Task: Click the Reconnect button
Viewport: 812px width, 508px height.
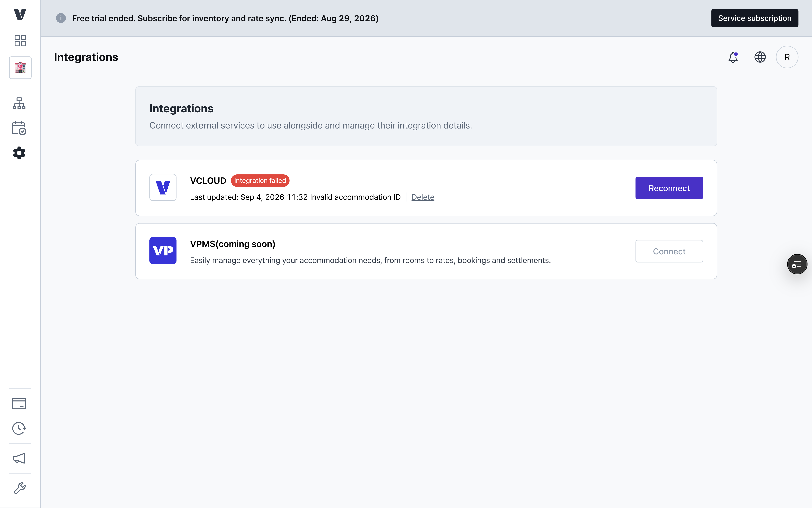Action: pyautogui.click(x=669, y=188)
